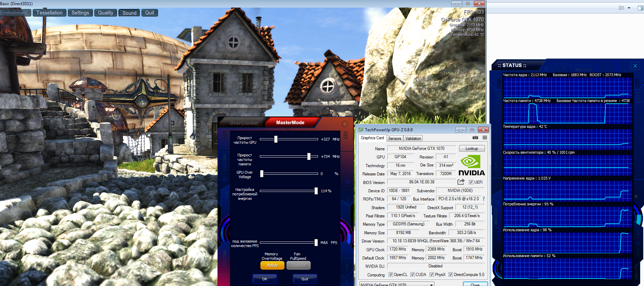644x286 pixels.
Task: Click the core voltage graph in STATUS
Action: (568, 191)
